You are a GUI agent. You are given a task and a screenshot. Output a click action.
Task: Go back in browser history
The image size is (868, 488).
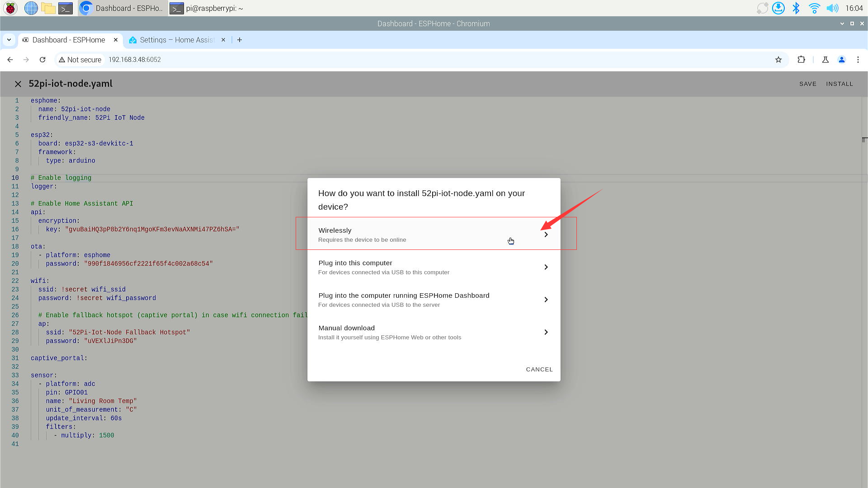point(10,60)
